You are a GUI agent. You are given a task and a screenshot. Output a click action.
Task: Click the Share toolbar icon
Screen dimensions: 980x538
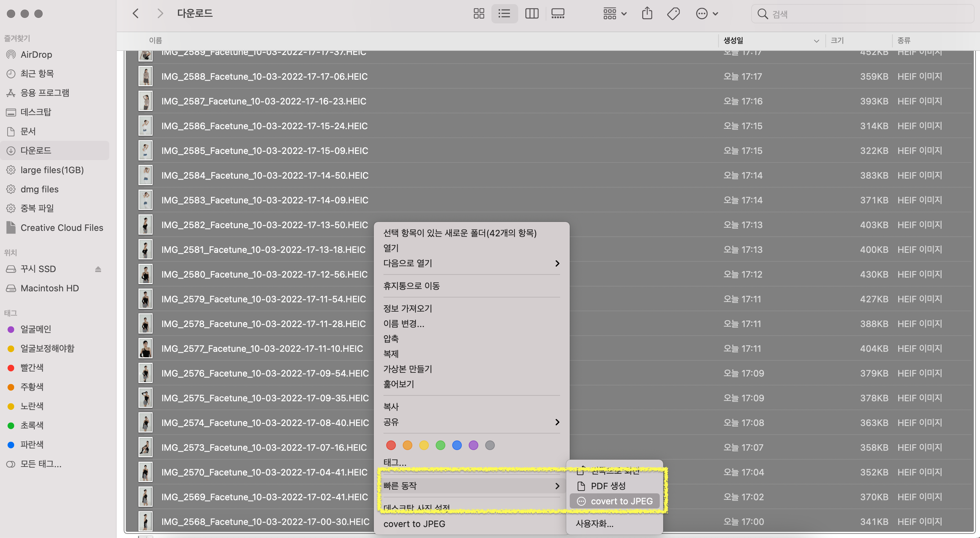pyautogui.click(x=647, y=14)
